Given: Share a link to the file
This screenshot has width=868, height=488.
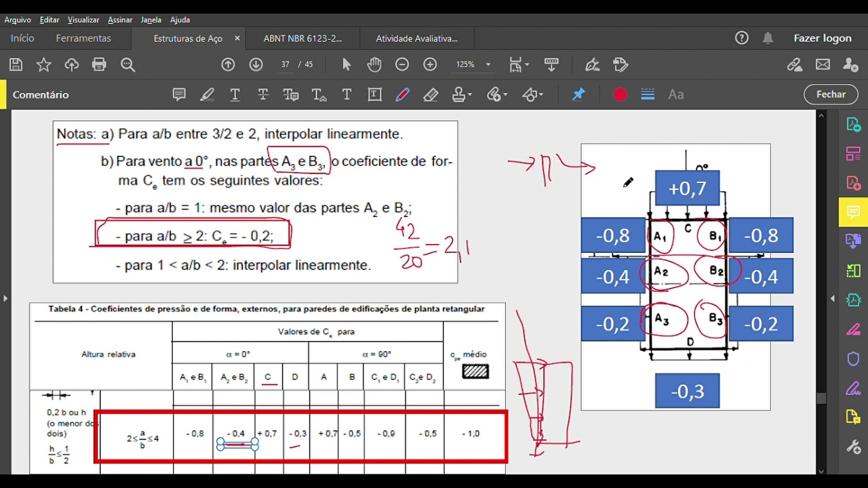Looking at the screenshot, I should pyautogui.click(x=795, y=65).
